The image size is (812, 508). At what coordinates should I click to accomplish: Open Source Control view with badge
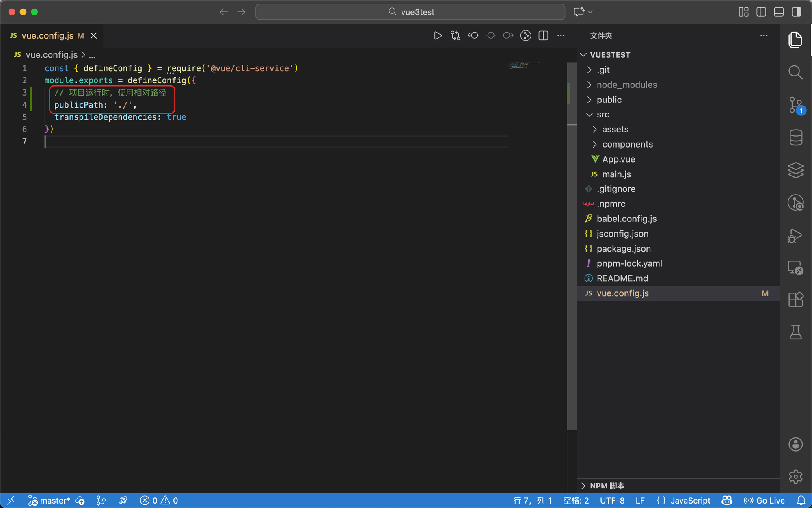click(x=795, y=105)
